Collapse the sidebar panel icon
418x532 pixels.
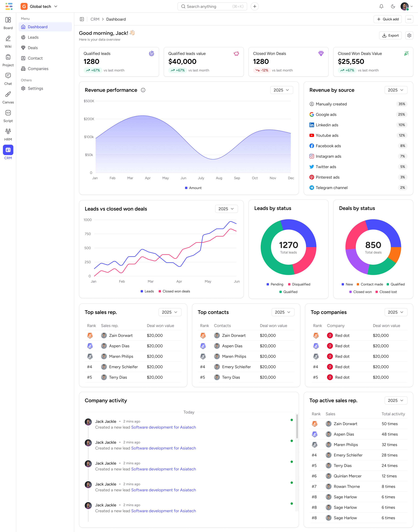(x=82, y=19)
